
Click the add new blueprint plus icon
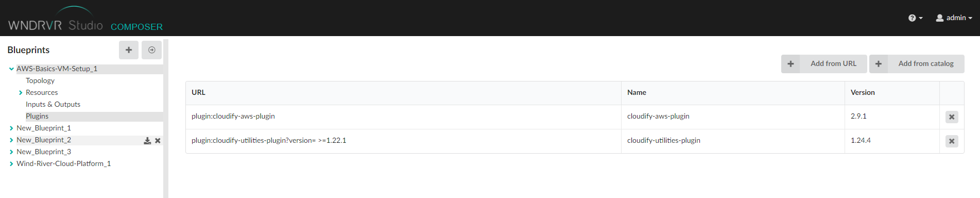(129, 50)
